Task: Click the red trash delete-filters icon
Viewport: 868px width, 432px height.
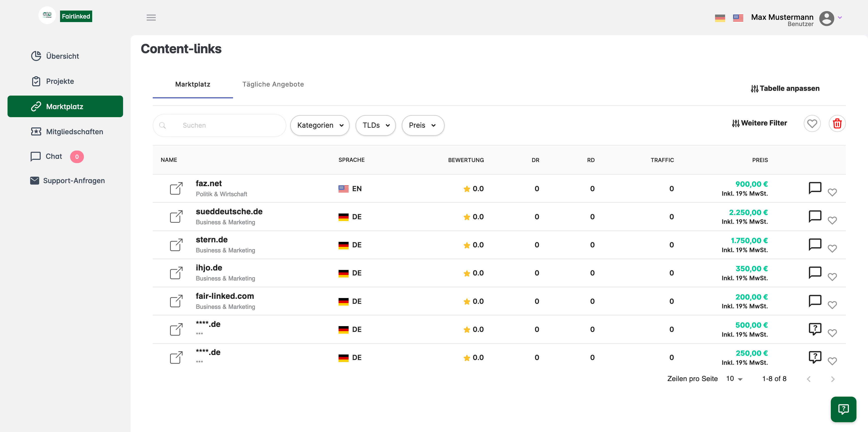Action: pyautogui.click(x=837, y=123)
